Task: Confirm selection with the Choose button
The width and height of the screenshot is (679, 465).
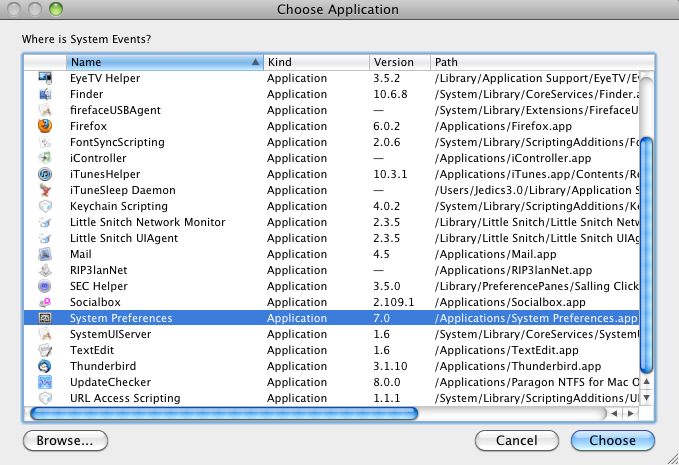Action: 613,441
